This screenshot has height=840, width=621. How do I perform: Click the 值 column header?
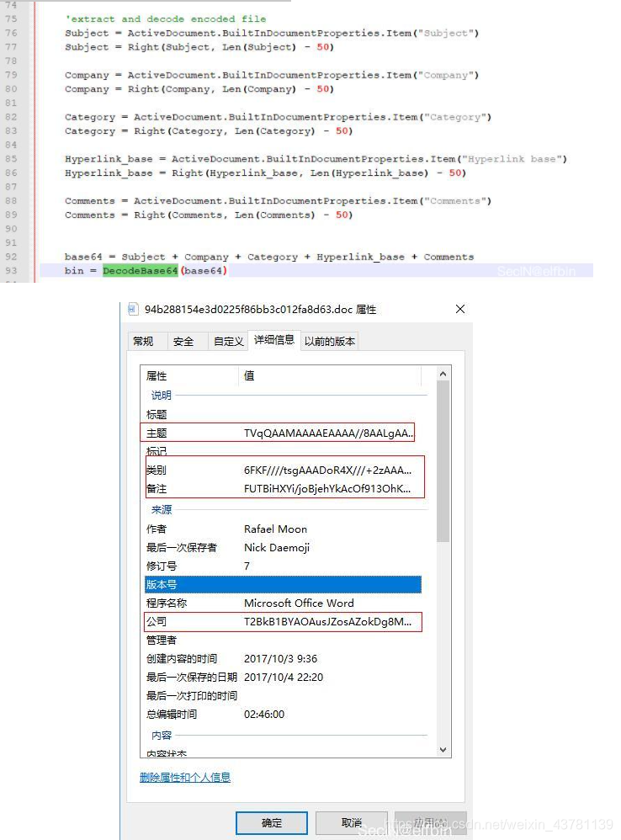[x=330, y=375]
